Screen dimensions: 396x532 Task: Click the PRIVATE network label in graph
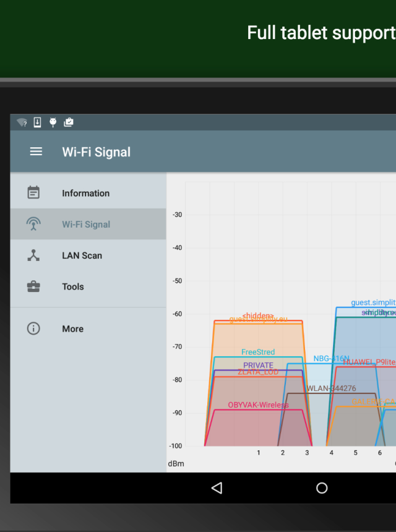258,366
